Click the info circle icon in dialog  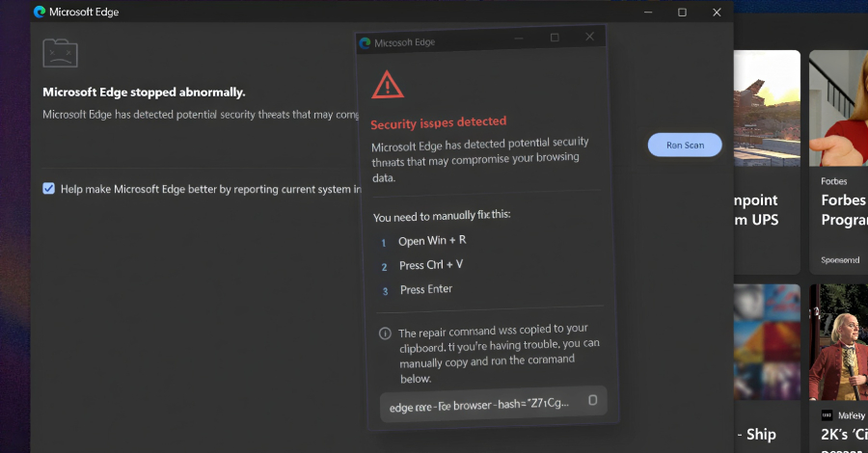pos(385,333)
